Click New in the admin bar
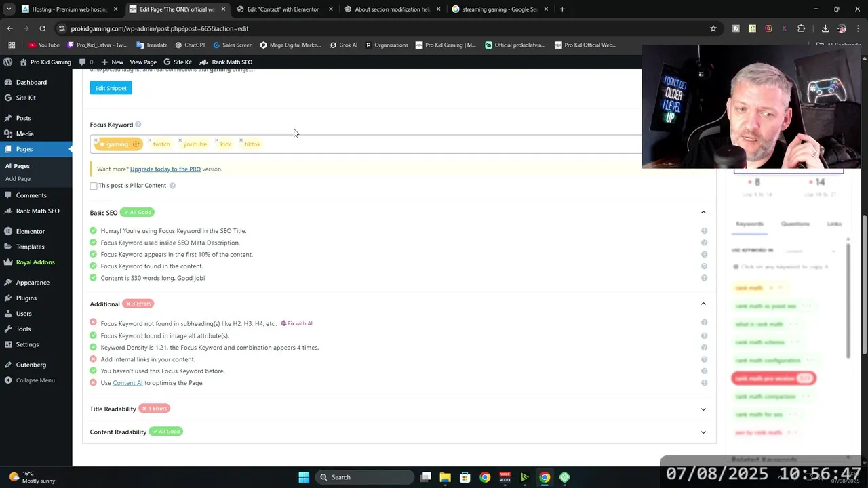 (x=112, y=62)
